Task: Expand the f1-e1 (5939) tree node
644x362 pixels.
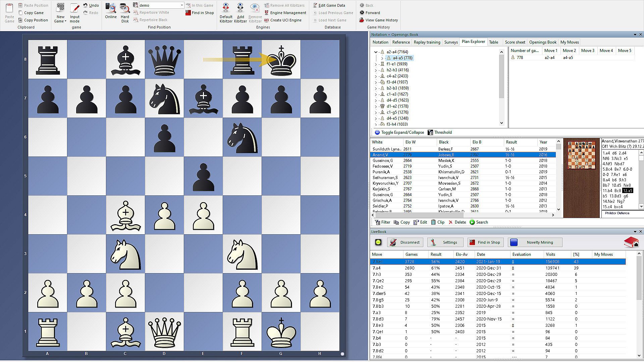Action: coord(376,64)
